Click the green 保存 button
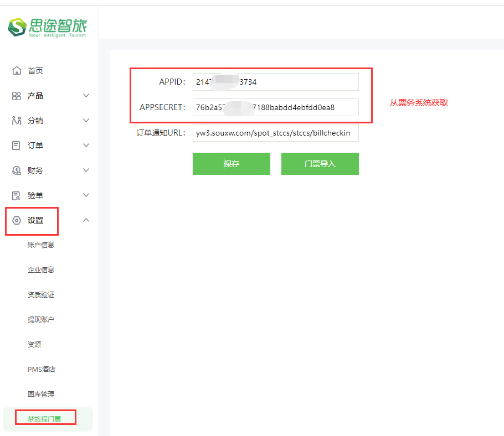Image resolution: width=504 pixels, height=436 pixels. tap(232, 164)
